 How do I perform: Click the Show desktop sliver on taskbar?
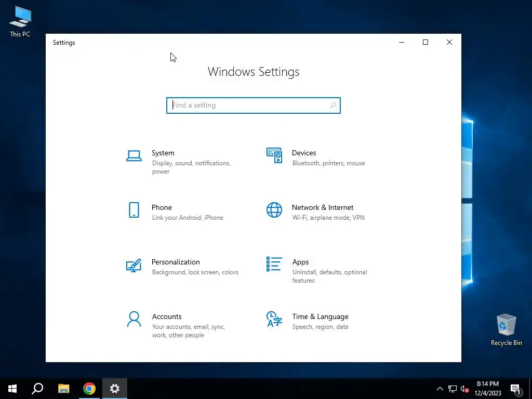tap(530, 389)
